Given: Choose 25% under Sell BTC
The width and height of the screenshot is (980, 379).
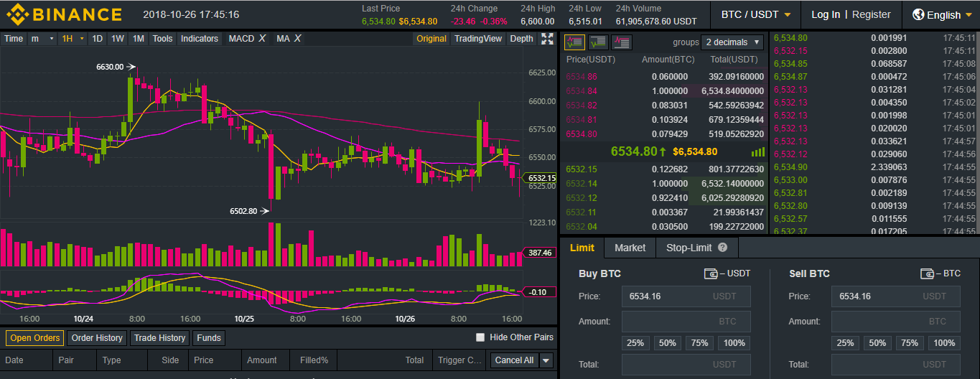Looking at the screenshot, I should (845, 343).
